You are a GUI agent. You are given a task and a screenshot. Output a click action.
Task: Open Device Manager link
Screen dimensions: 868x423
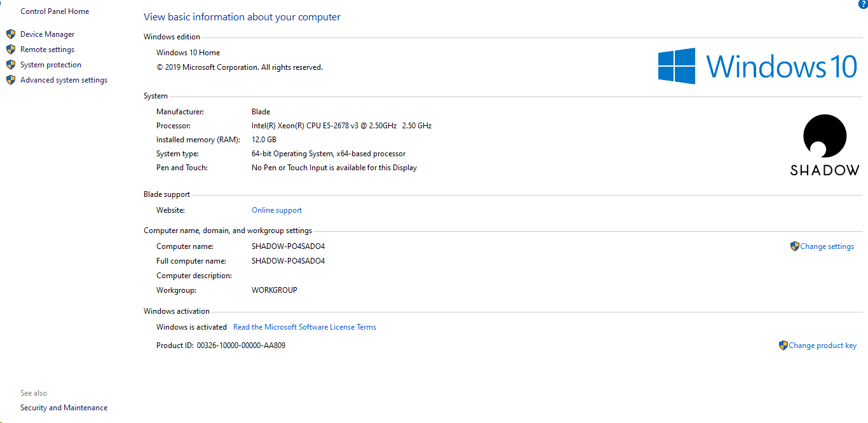click(48, 34)
